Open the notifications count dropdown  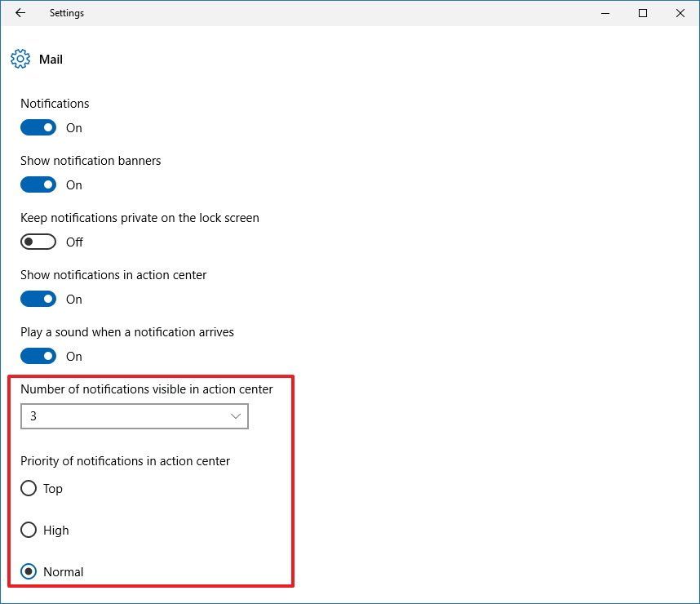[135, 416]
